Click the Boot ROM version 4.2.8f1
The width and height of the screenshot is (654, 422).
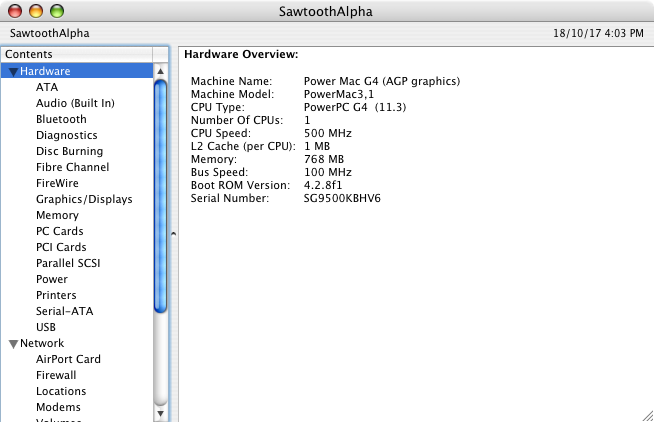pyautogui.click(x=323, y=185)
